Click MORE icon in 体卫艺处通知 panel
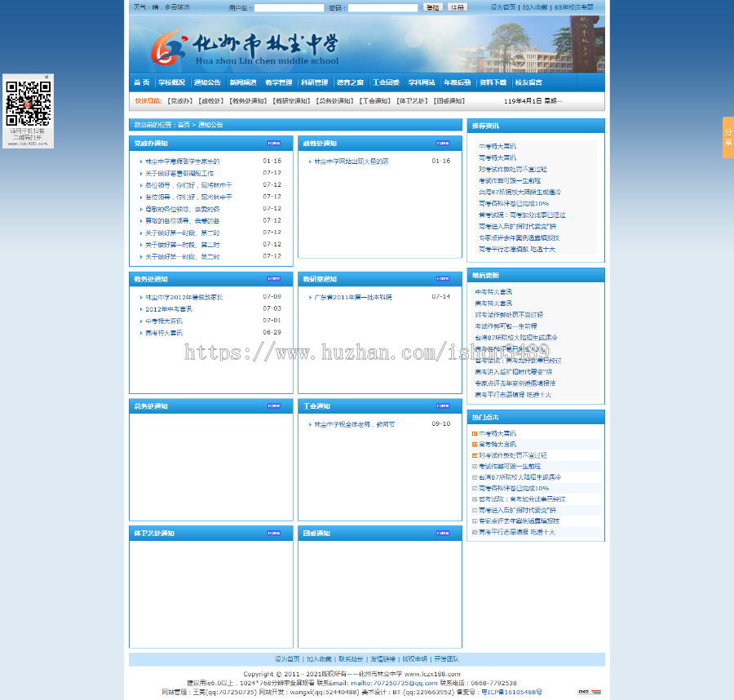This screenshot has width=734, height=700. tap(274, 533)
